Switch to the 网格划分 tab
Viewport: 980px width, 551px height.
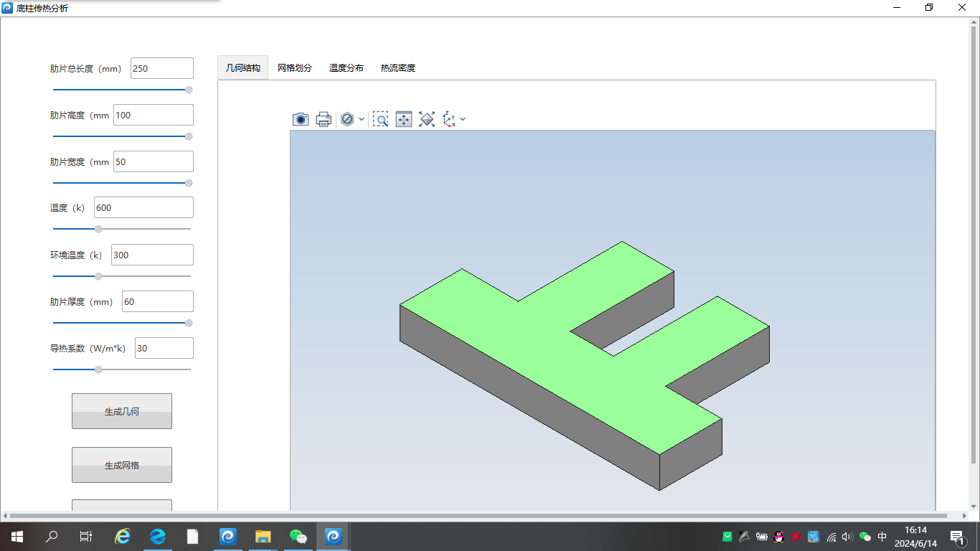pyautogui.click(x=295, y=68)
